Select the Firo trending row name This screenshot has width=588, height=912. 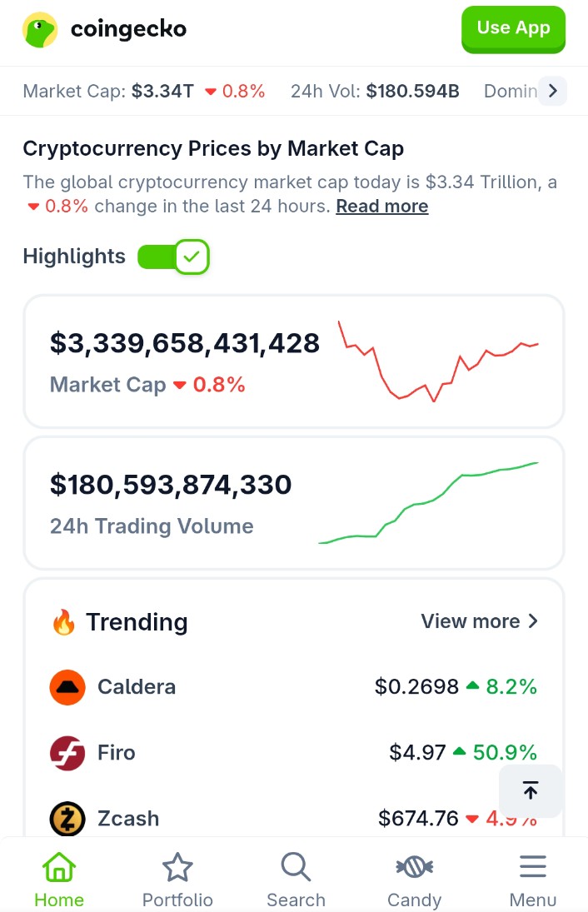tap(116, 753)
